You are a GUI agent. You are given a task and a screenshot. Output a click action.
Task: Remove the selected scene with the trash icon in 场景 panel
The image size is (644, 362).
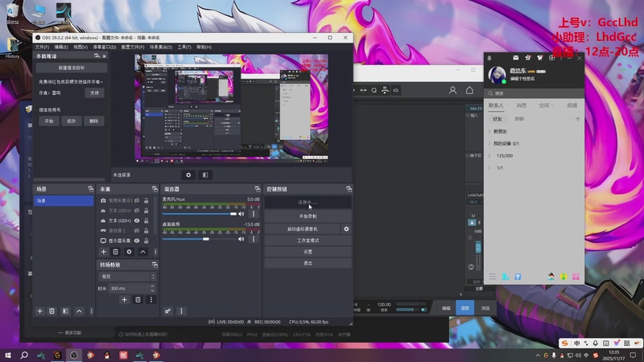click(x=52, y=311)
